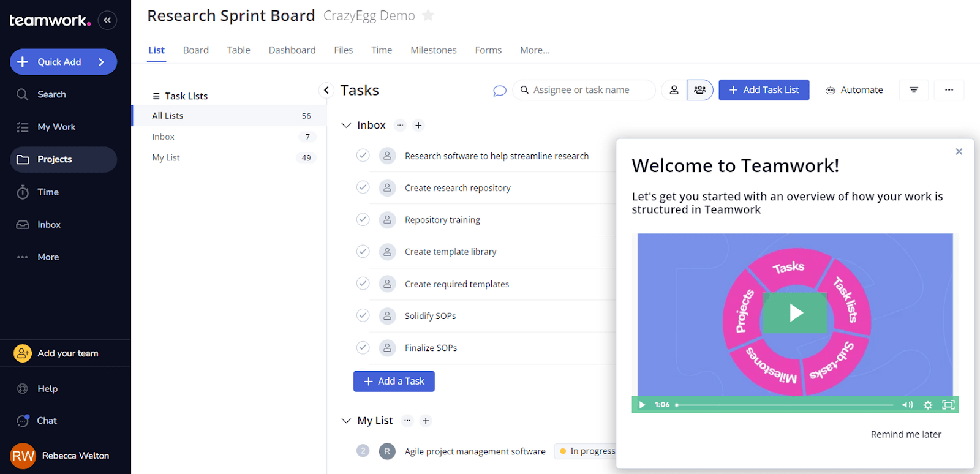Add a task to My List with plus icon
This screenshot has height=474, width=980.
(426, 421)
